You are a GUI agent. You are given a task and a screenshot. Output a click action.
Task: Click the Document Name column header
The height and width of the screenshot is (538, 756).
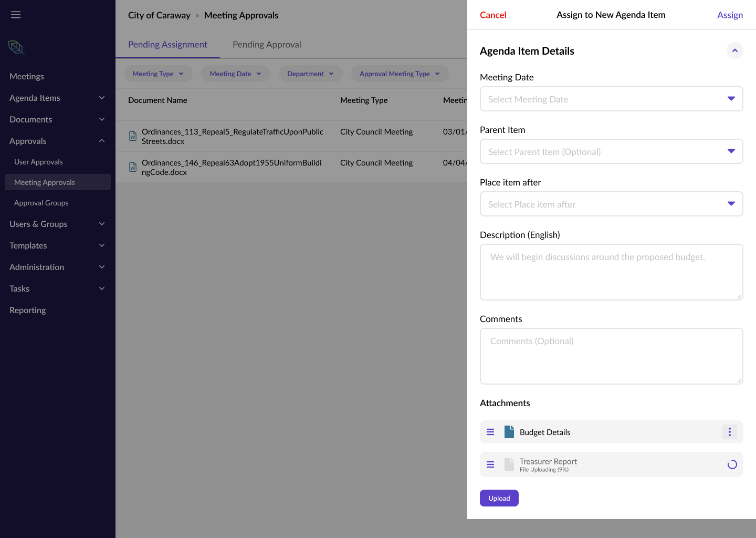[157, 100]
